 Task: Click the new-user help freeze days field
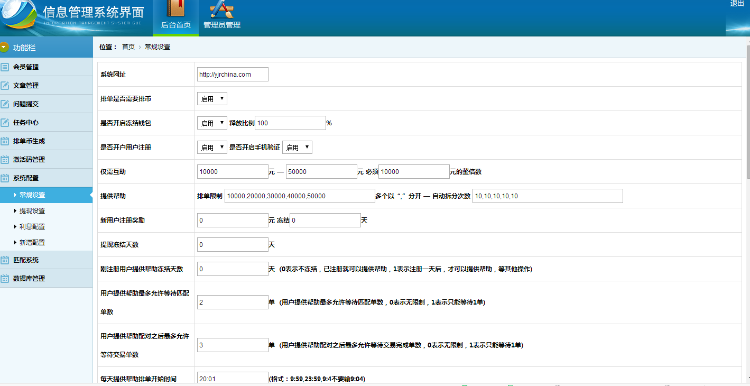pyautogui.click(x=232, y=269)
